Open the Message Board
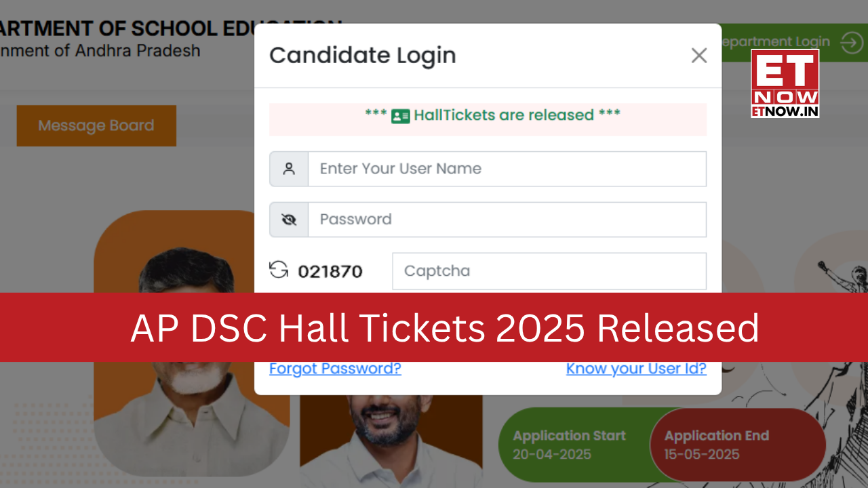The height and width of the screenshot is (488, 868). click(x=96, y=125)
